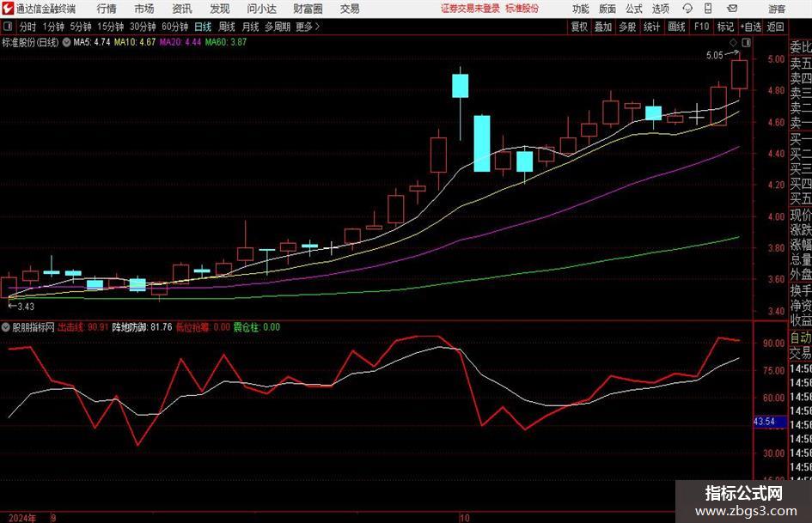The height and width of the screenshot is (523, 812).
Task: Click the 5.05 high price annotation
Action: 714,56
